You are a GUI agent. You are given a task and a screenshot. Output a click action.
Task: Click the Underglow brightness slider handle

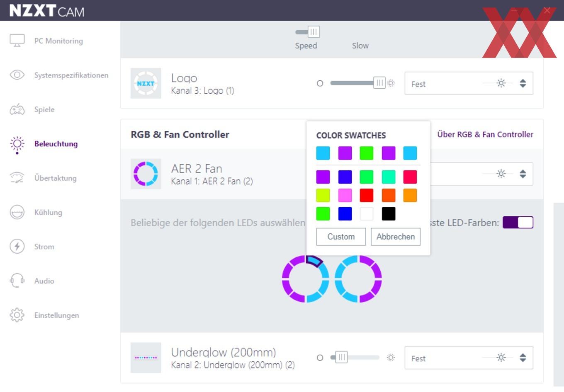(x=341, y=357)
